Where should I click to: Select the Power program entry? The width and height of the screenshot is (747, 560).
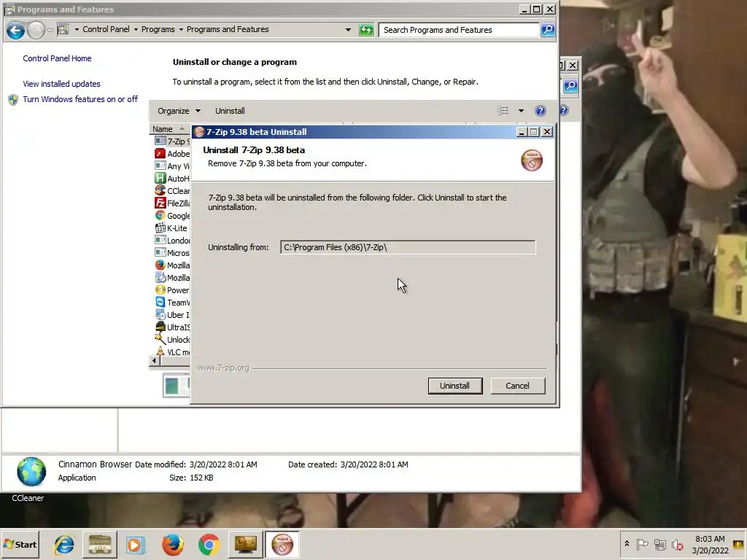172,289
